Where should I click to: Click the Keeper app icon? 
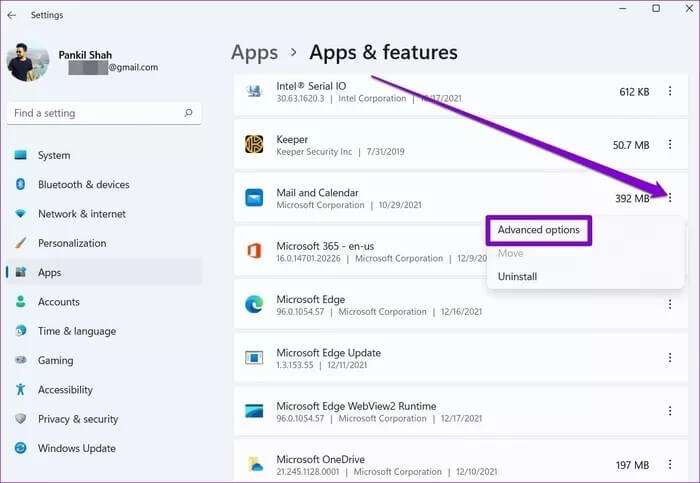tap(254, 145)
